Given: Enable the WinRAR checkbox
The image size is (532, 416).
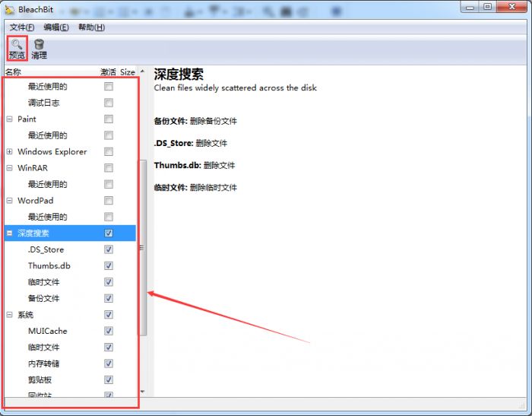Looking at the screenshot, I should (109, 168).
